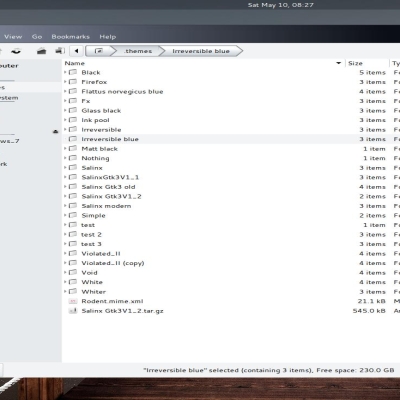Click the Nothing folder icon

[x=73, y=158]
